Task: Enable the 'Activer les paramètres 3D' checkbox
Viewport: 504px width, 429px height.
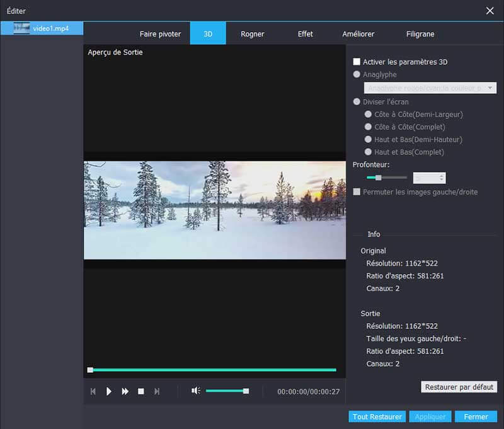Action: (x=357, y=62)
